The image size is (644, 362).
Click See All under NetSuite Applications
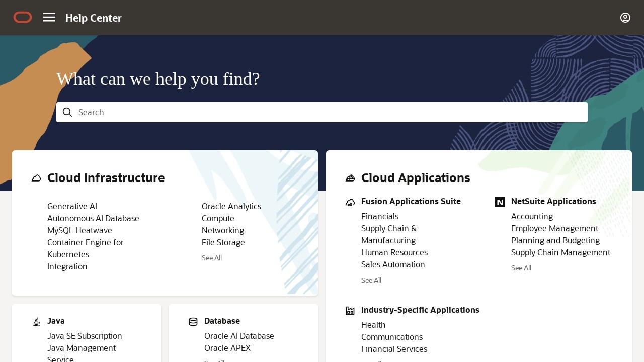point(521,268)
